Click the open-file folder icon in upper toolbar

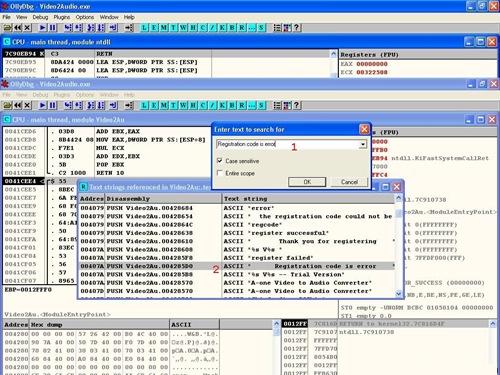point(8,28)
